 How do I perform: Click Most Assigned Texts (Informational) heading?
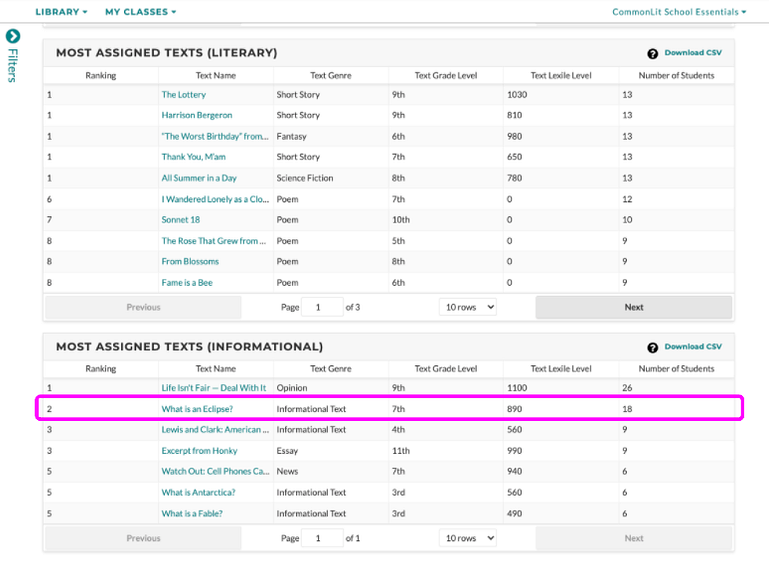(x=189, y=347)
